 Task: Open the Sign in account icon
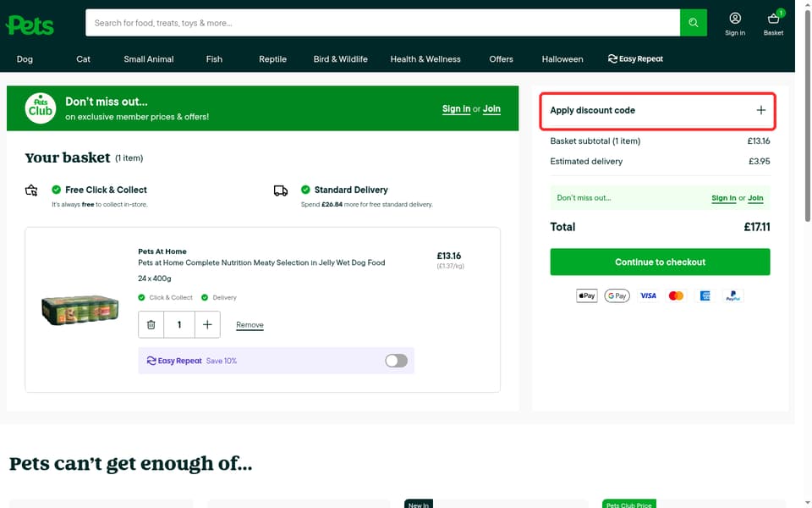735,24
